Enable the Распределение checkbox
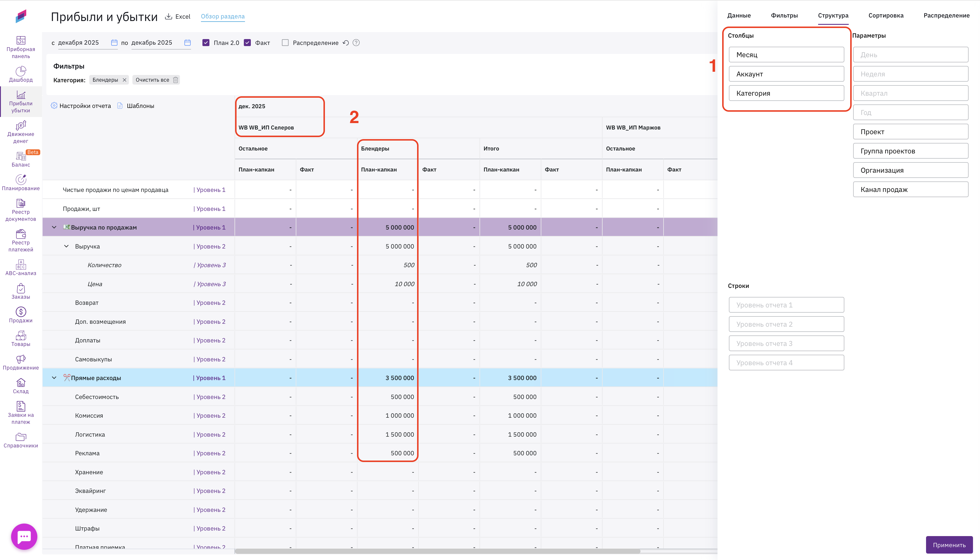This screenshot has height=560, width=980. pyautogui.click(x=285, y=43)
